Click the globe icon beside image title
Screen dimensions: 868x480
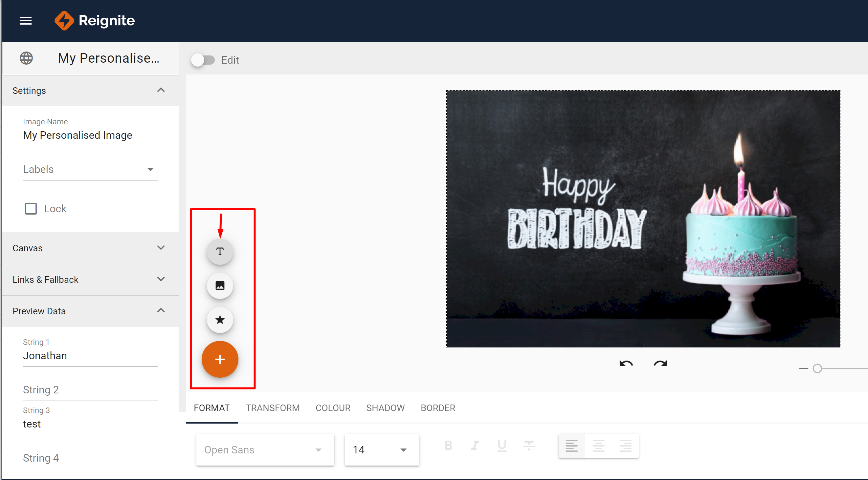click(x=26, y=58)
